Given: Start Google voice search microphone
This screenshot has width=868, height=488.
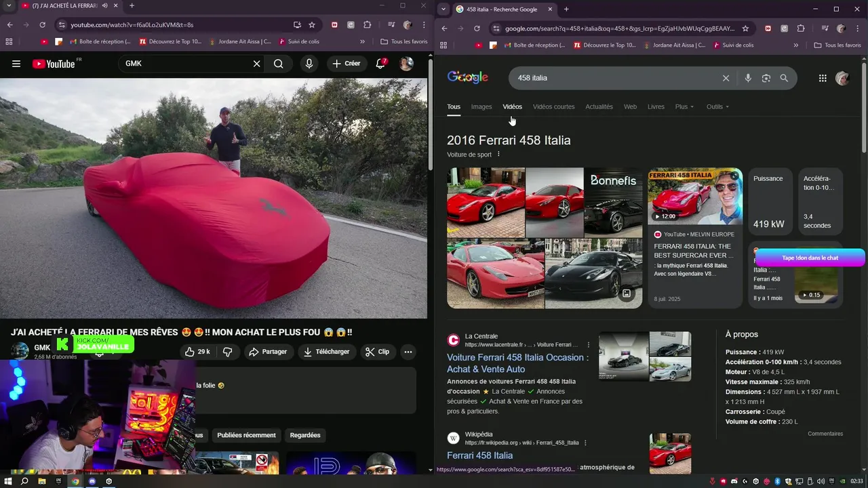Looking at the screenshot, I should [748, 78].
